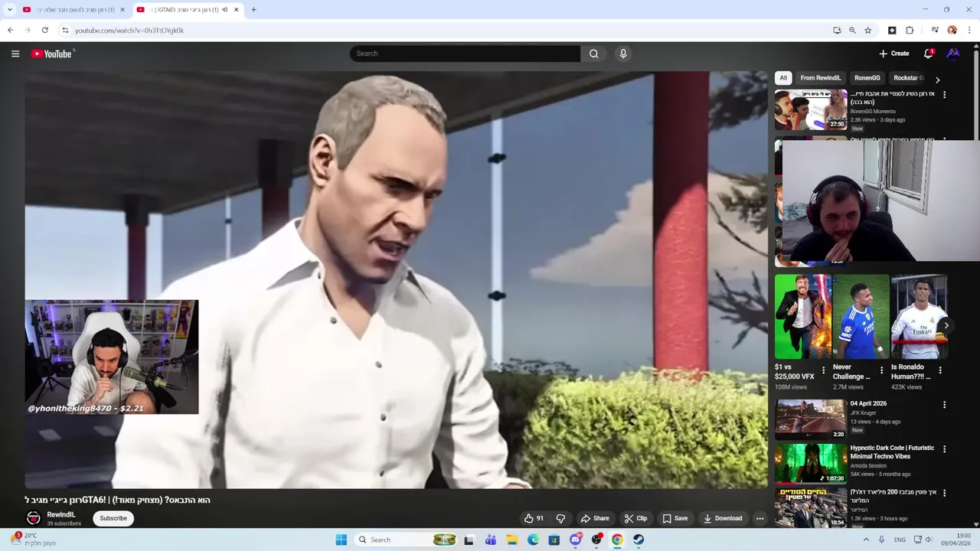Reload the page

tap(45, 31)
